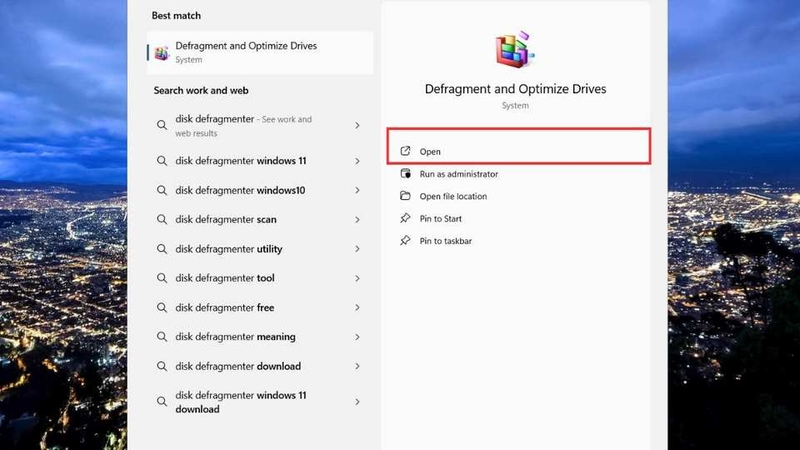Expand chevron for 'disk defragmenter scan'
The image size is (800, 450).
click(357, 220)
